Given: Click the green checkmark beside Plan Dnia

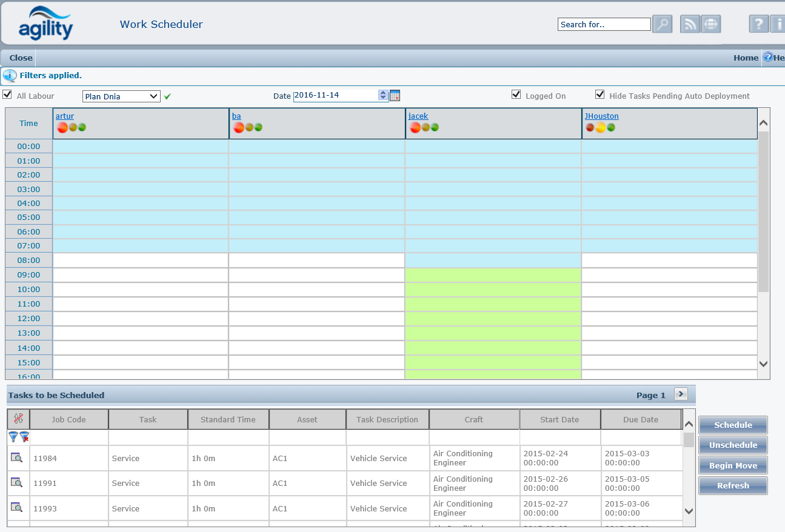Looking at the screenshot, I should [x=168, y=96].
